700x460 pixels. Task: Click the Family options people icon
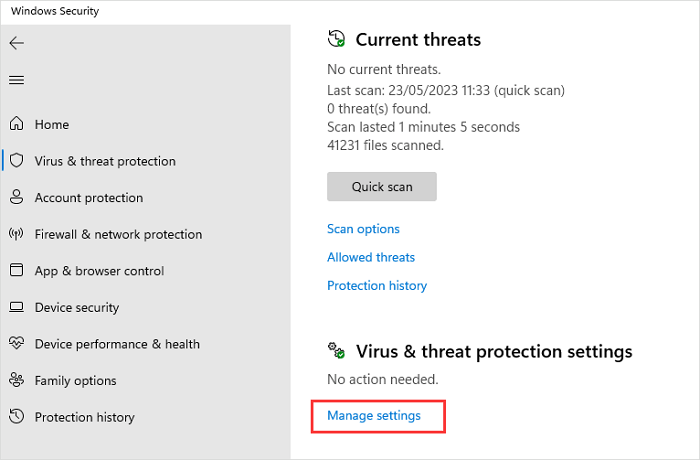coord(16,381)
